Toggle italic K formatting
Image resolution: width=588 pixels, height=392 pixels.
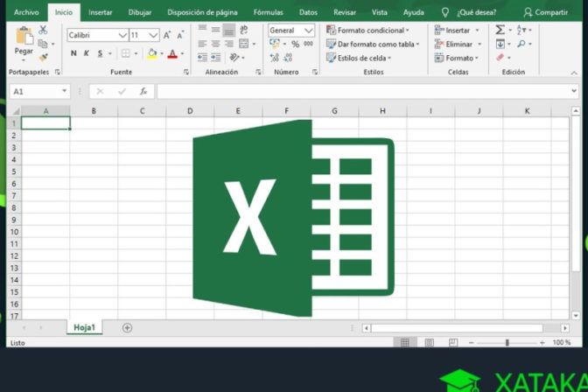(87, 53)
